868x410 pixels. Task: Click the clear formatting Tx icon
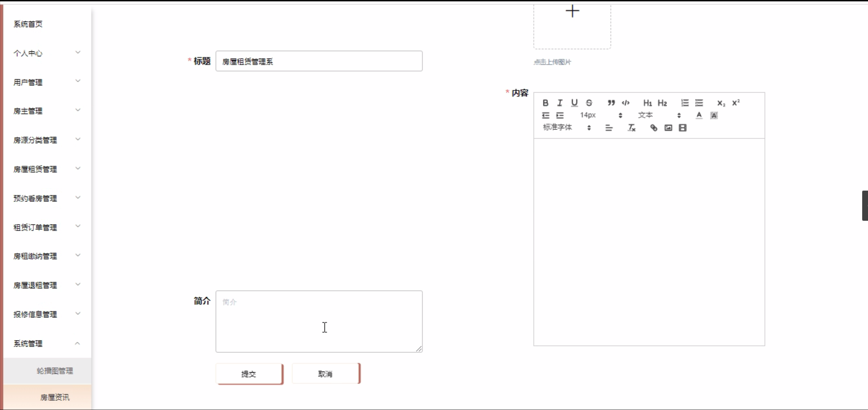point(631,128)
